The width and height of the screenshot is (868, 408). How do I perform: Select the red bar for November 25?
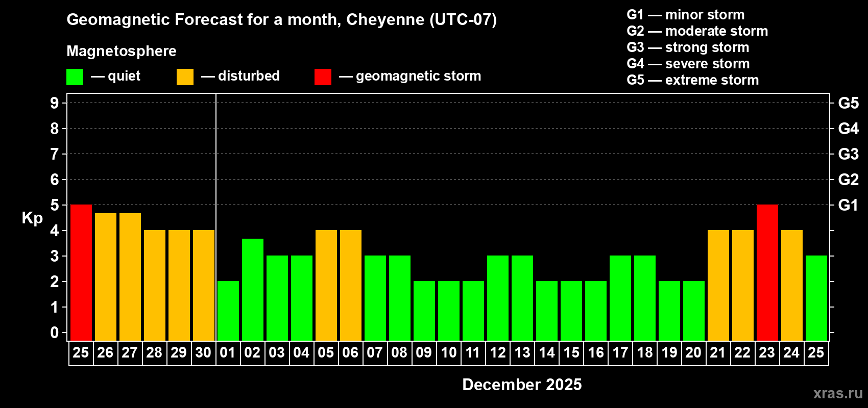click(x=81, y=272)
